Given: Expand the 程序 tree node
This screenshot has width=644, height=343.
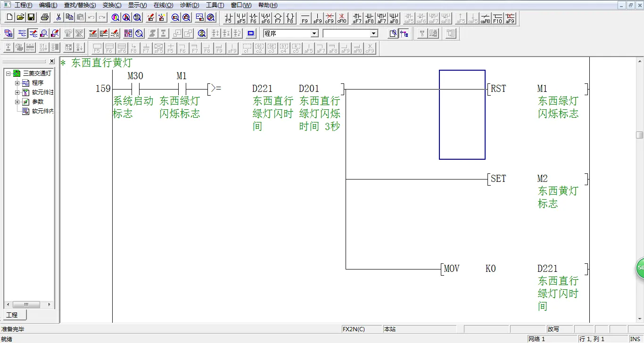Looking at the screenshot, I should (17, 83).
